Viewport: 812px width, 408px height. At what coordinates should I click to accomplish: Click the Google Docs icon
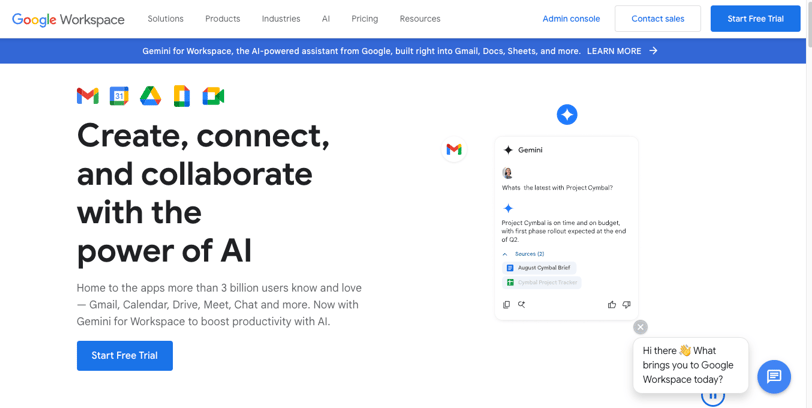(x=181, y=96)
